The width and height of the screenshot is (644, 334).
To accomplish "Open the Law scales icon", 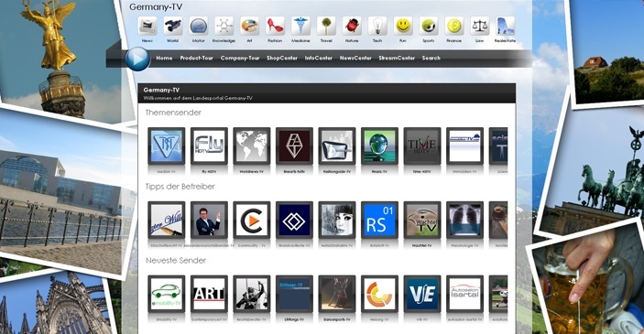I will (x=479, y=26).
